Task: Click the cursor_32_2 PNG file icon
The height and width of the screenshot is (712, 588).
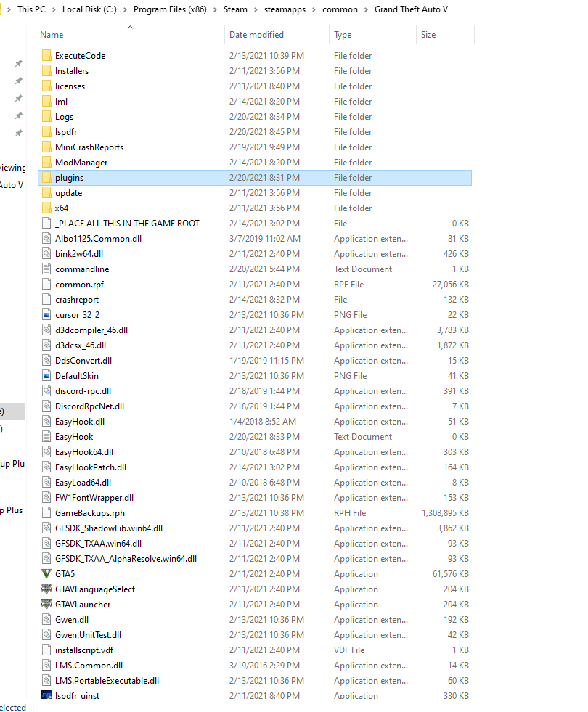Action: point(46,315)
